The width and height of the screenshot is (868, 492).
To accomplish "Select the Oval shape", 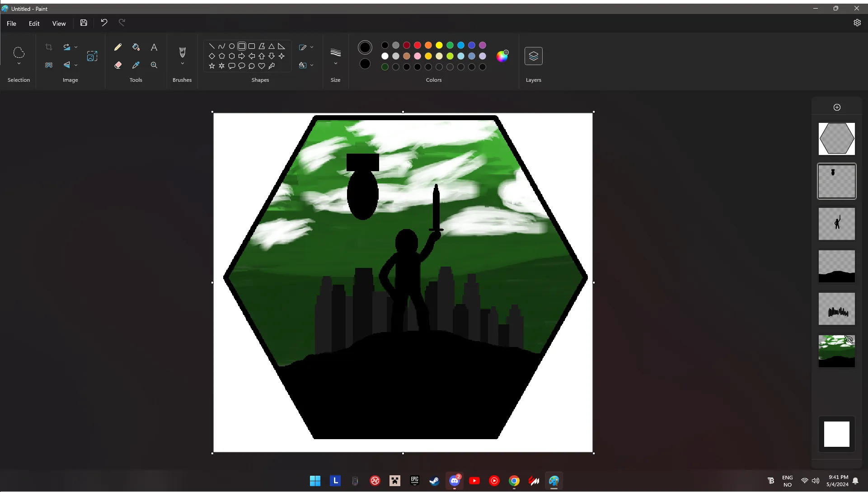I will (x=232, y=46).
